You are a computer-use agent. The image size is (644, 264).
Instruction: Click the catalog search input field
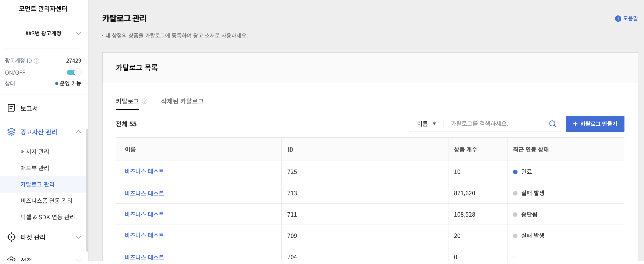click(x=495, y=124)
